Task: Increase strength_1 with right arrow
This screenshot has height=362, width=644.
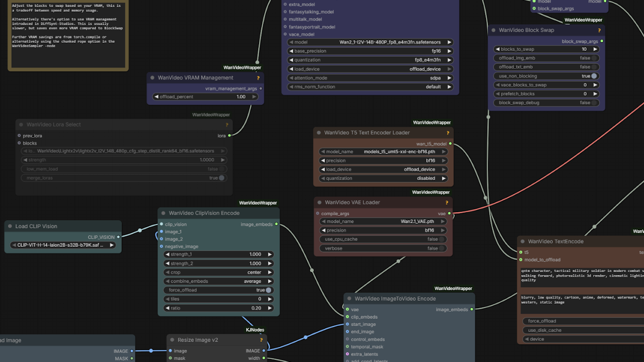Action: click(x=270, y=254)
